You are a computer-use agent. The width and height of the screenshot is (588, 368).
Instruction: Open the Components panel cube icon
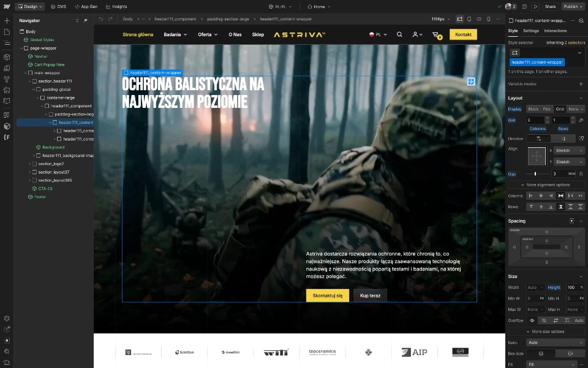(x=7, y=57)
